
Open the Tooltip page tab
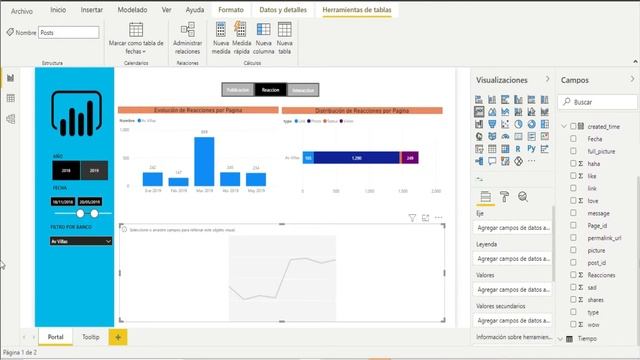91,337
